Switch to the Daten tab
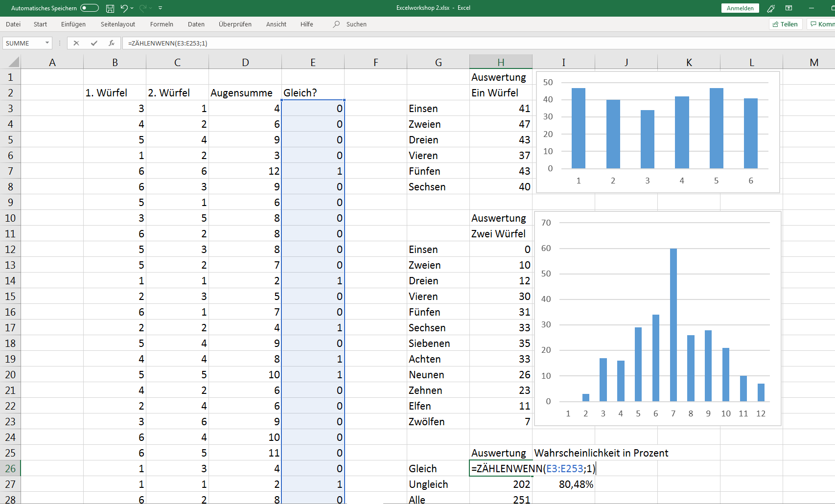The image size is (835, 504). point(196,24)
